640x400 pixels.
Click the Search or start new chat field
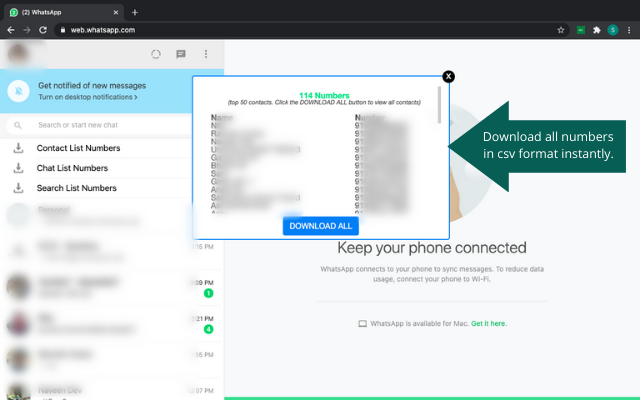tap(100, 125)
